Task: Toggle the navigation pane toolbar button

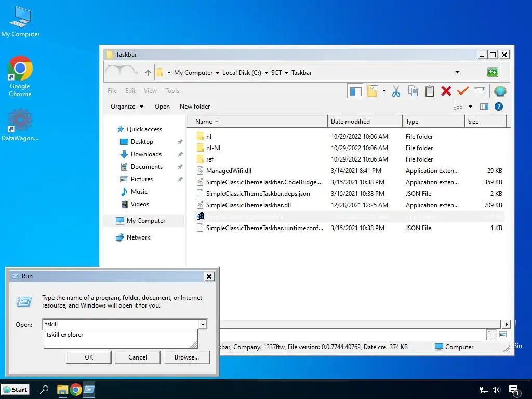Action: click(x=355, y=91)
